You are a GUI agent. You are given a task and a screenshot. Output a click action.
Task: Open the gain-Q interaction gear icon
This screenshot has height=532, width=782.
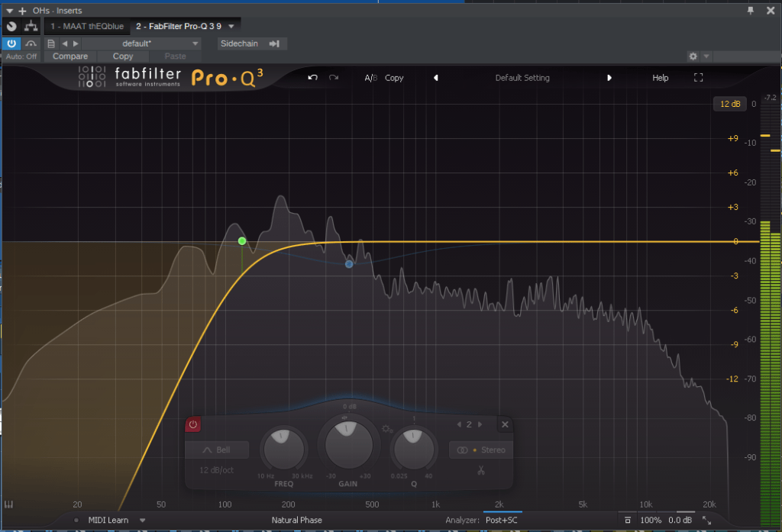tap(388, 430)
